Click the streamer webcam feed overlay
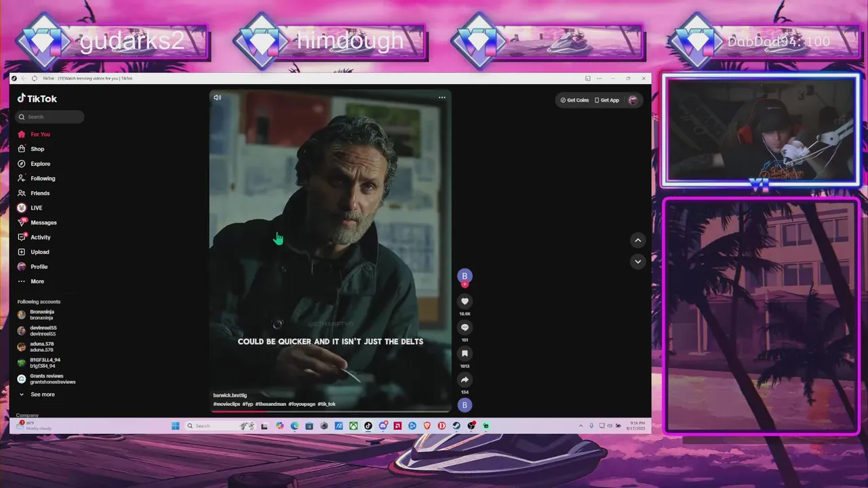Image resolution: width=868 pixels, height=488 pixels. 761,130
